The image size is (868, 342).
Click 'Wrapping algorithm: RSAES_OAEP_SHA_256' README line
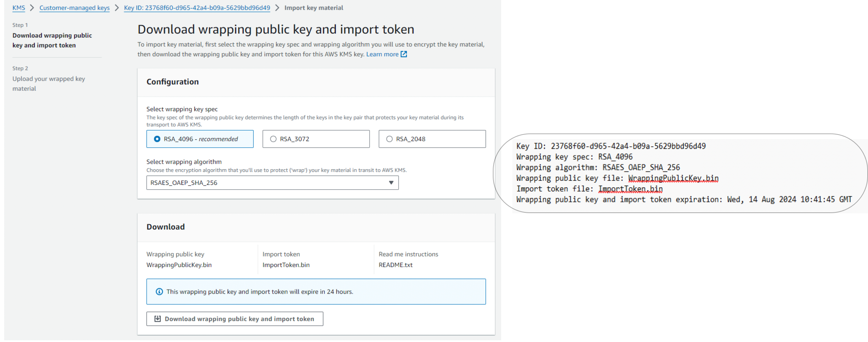[598, 168]
